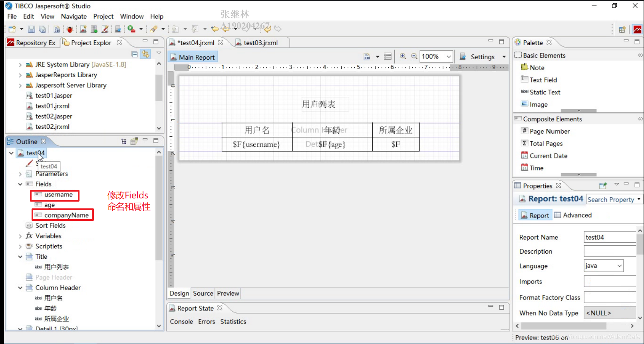Image resolution: width=644 pixels, height=344 pixels.
Task: Click the Main Report button
Action: click(x=193, y=57)
